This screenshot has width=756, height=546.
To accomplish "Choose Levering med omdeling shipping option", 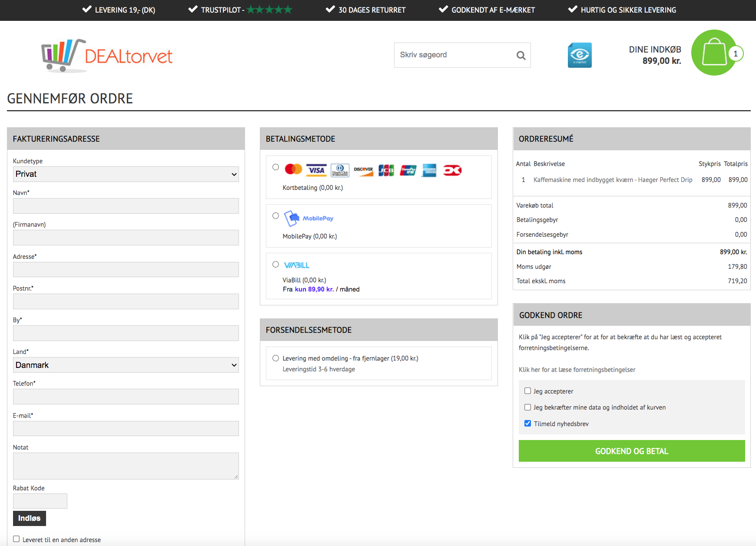I will 275,358.
